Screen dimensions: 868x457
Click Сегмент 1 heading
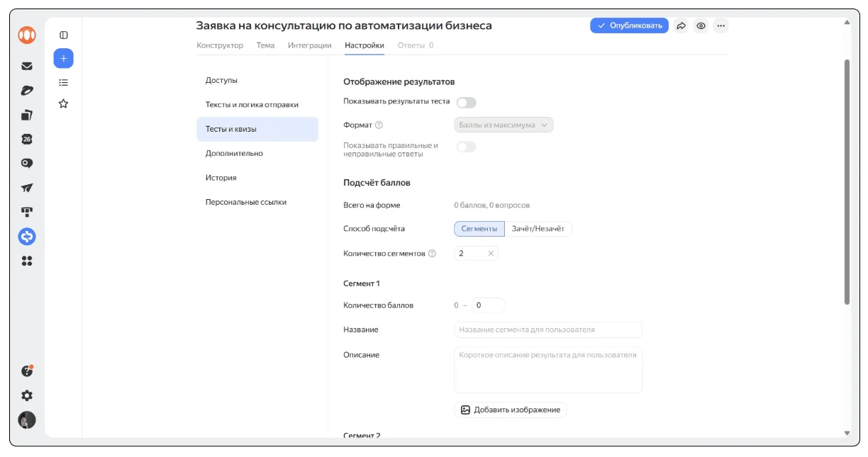(362, 283)
